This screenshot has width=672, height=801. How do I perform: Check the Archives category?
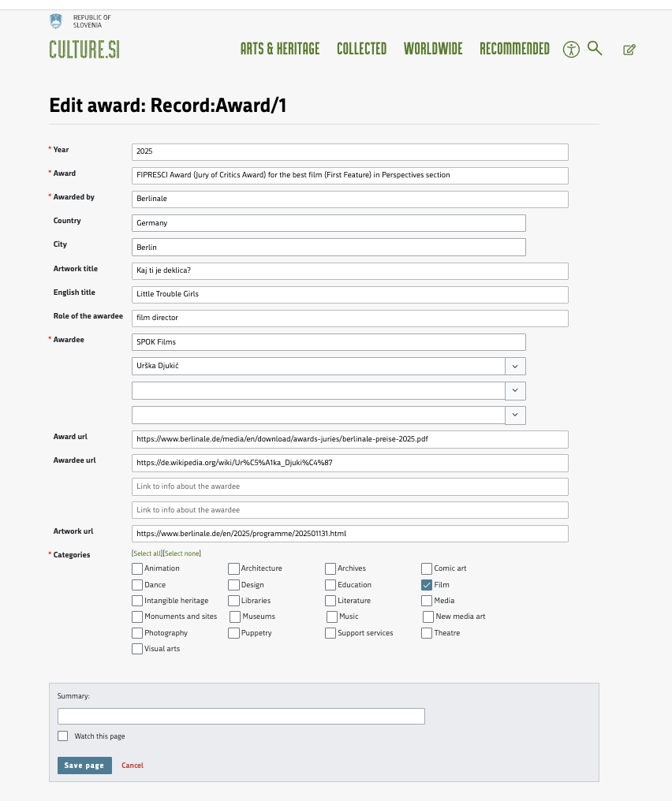[x=330, y=568]
